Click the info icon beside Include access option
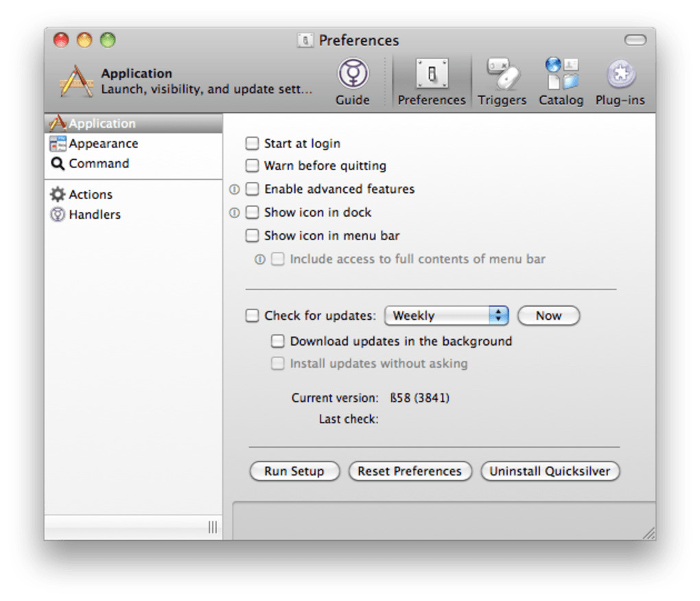This screenshot has width=700, height=601. (x=260, y=259)
